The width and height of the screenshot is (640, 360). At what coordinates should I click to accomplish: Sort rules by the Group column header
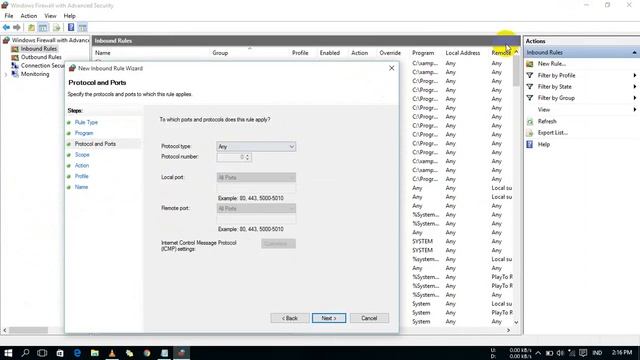tap(220, 53)
